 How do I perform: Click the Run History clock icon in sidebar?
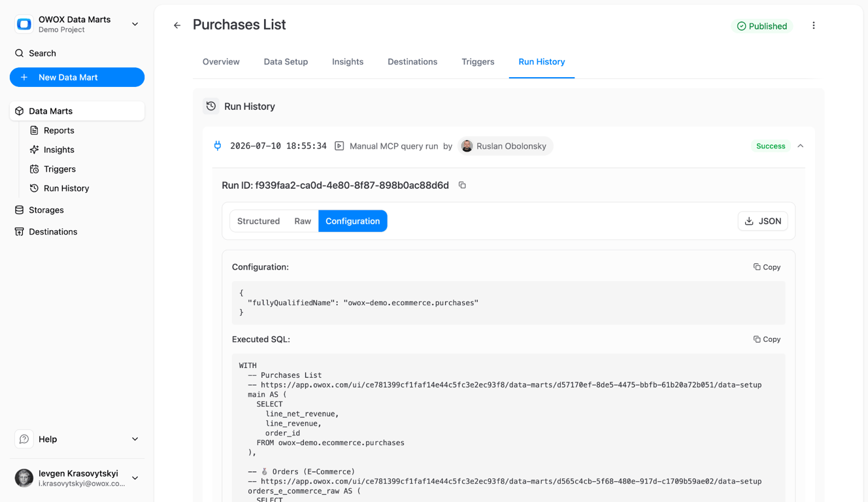(x=34, y=188)
